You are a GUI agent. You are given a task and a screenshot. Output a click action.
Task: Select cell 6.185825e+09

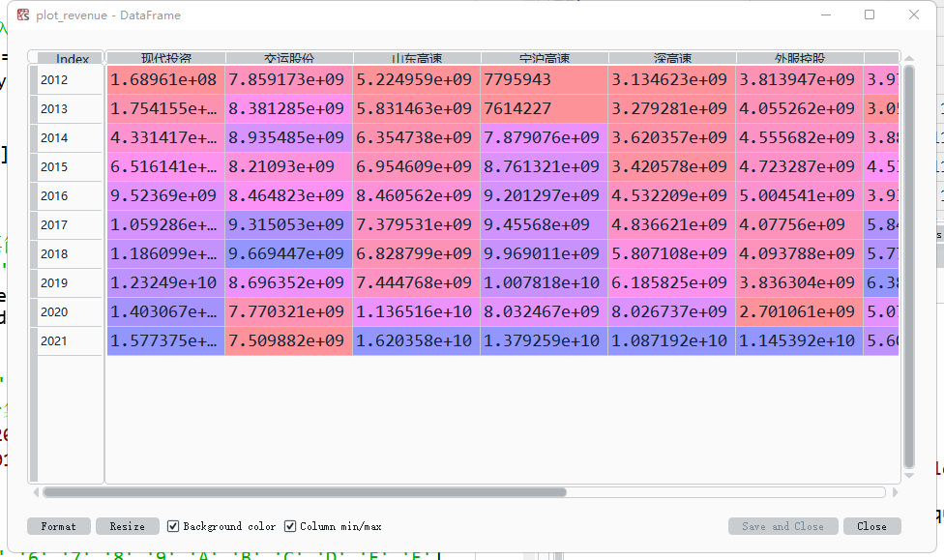coord(672,282)
